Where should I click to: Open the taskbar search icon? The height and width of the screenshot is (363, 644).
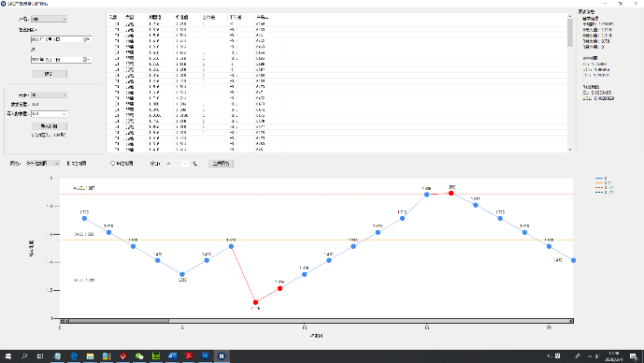(24, 356)
